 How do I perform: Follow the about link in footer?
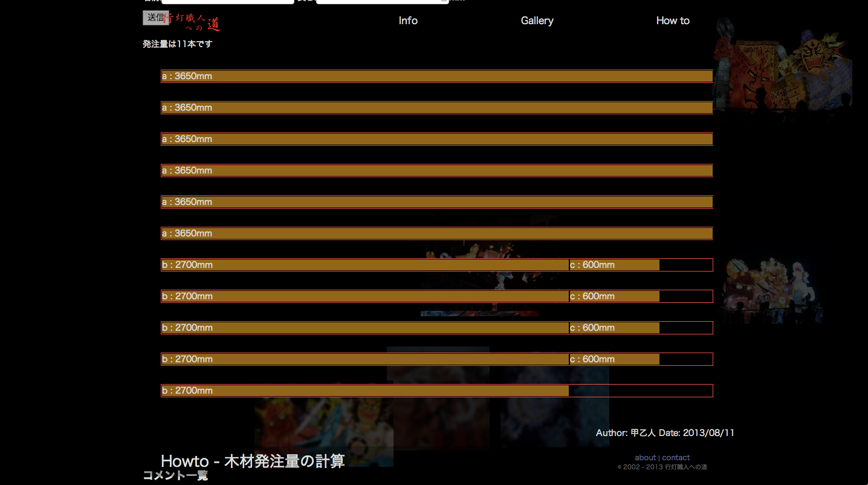645,458
